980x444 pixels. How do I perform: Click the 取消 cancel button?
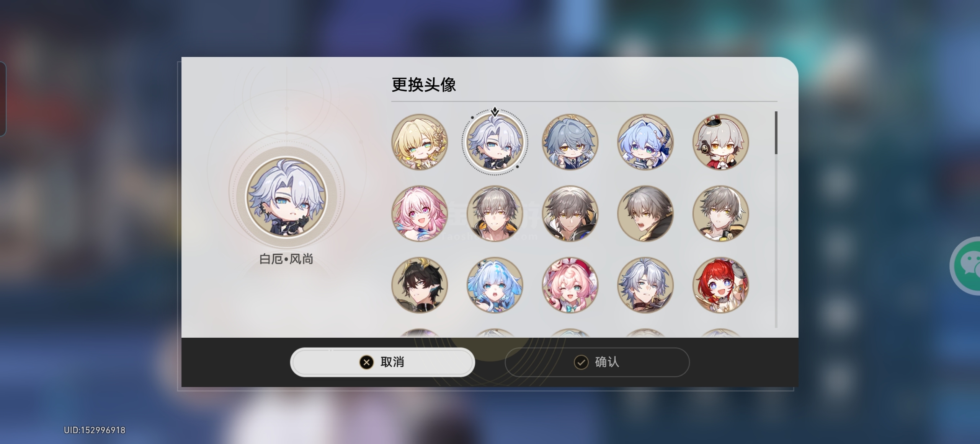tap(382, 362)
